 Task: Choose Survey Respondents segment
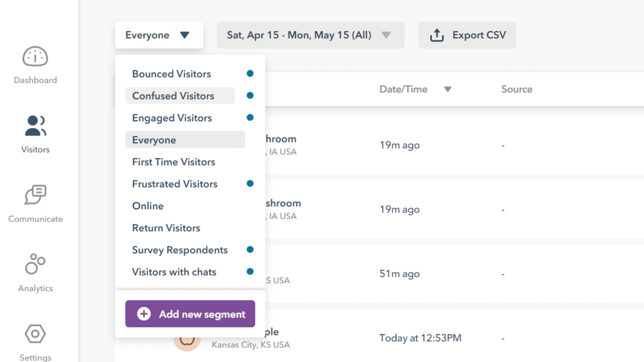[180, 250]
